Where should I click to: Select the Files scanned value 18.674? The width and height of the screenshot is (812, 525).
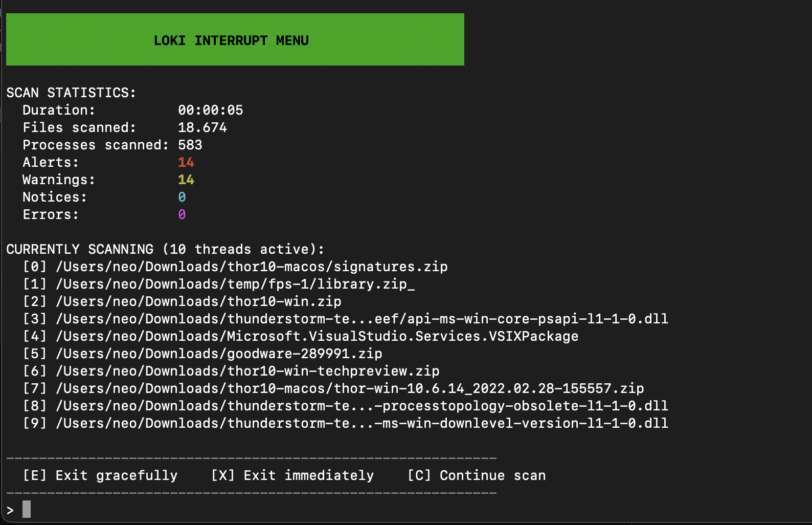click(x=202, y=127)
